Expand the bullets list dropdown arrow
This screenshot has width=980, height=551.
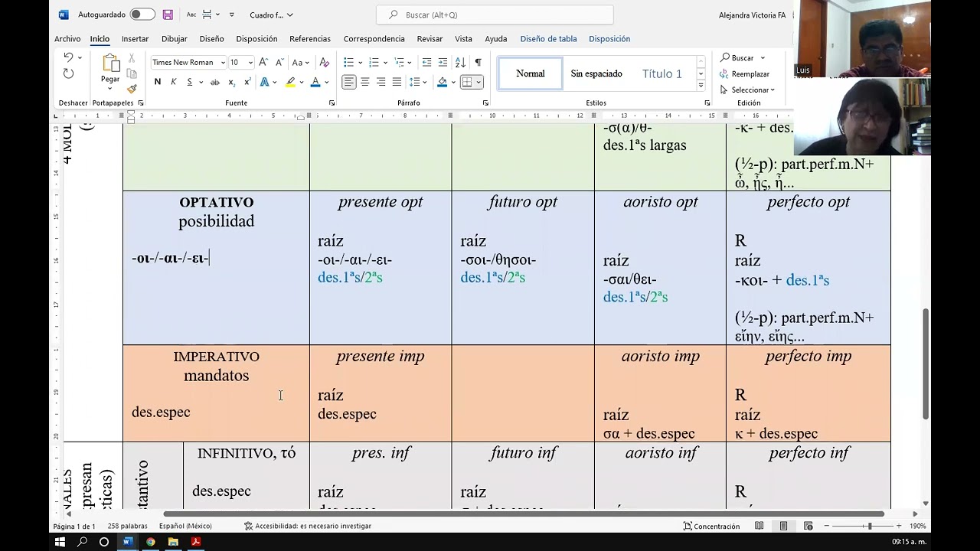[x=361, y=63]
